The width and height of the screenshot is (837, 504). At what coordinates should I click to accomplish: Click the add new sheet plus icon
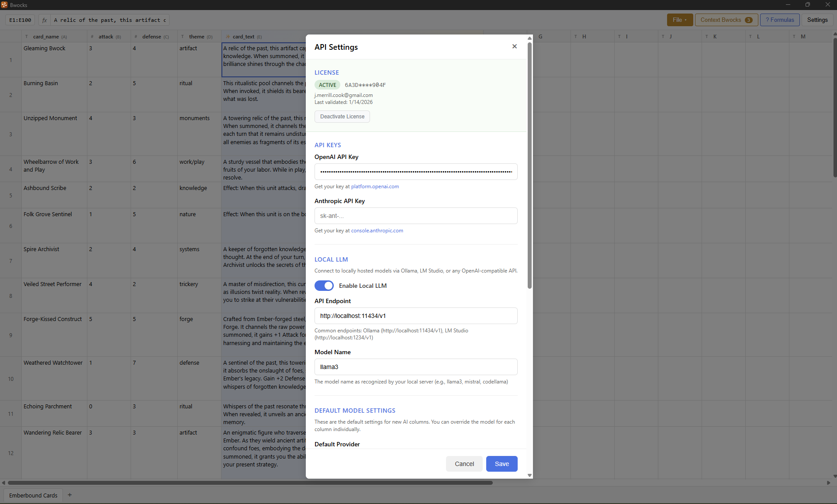click(x=69, y=495)
